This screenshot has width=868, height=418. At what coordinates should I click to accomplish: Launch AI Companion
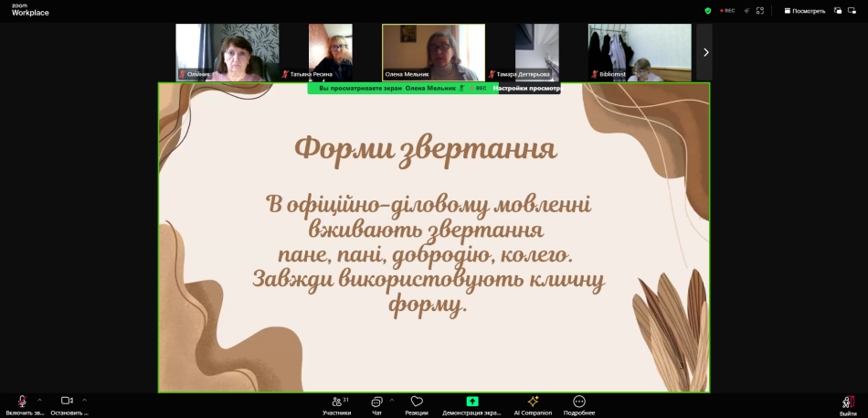click(x=533, y=404)
